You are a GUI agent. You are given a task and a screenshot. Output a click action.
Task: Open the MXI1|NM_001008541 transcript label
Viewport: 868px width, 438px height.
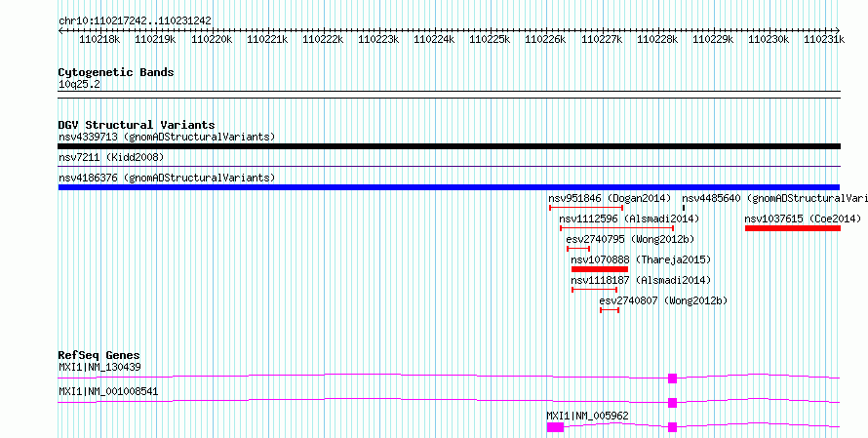[108, 392]
